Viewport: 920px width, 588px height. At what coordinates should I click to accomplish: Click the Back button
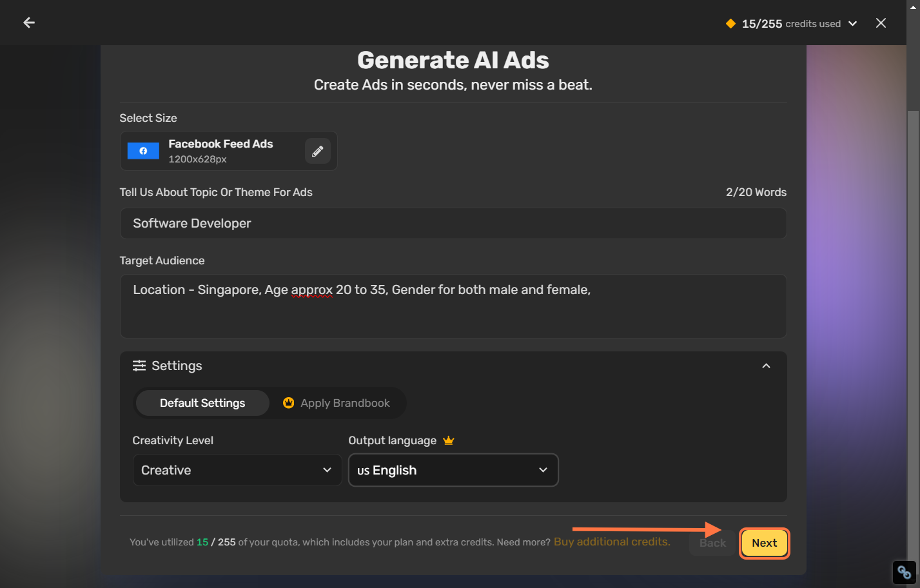click(x=712, y=543)
